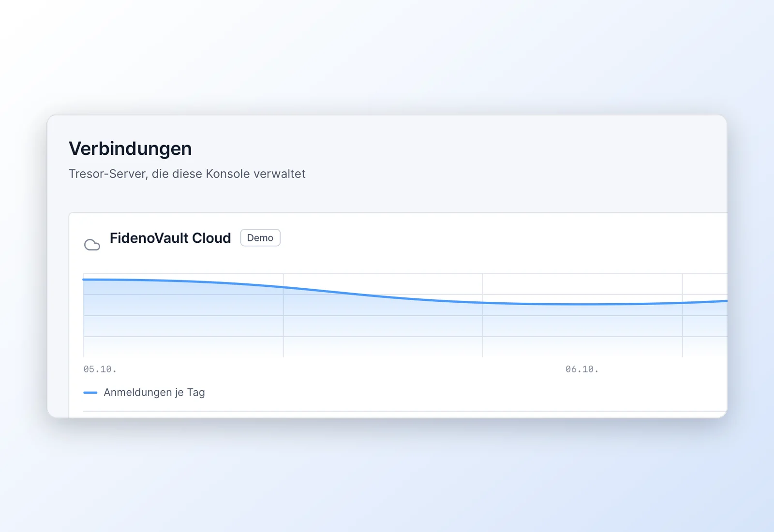Toggle the 'Anmeldungen je Tag' legend entry
The width and height of the screenshot is (774, 532).
(x=144, y=392)
